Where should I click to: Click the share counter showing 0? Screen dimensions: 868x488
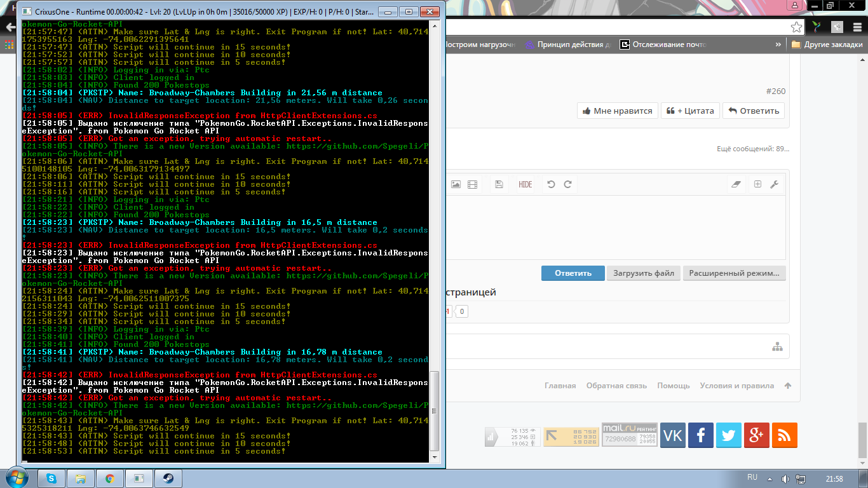point(462,311)
